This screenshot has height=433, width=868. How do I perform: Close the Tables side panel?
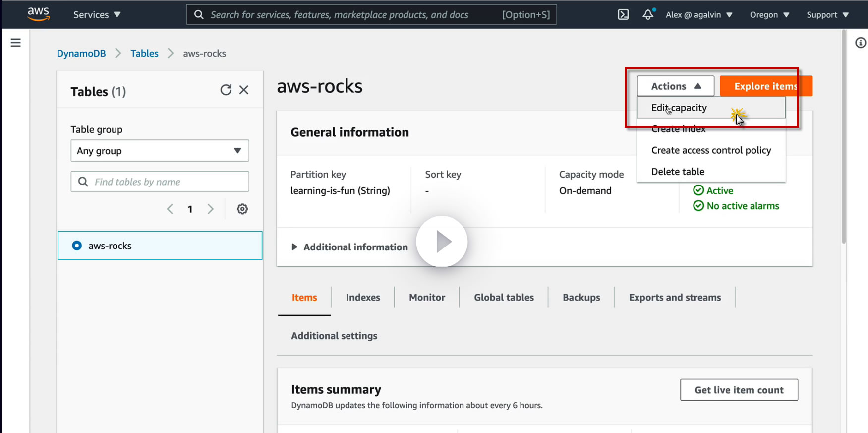point(244,90)
